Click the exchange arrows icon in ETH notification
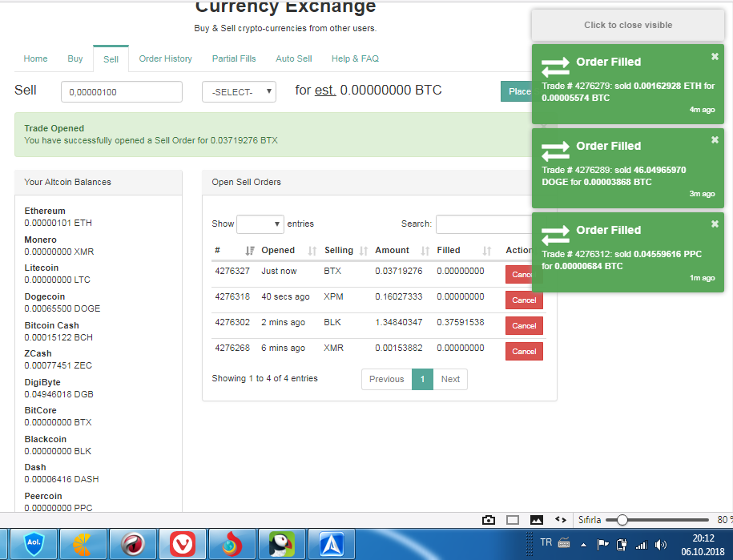 click(x=555, y=66)
